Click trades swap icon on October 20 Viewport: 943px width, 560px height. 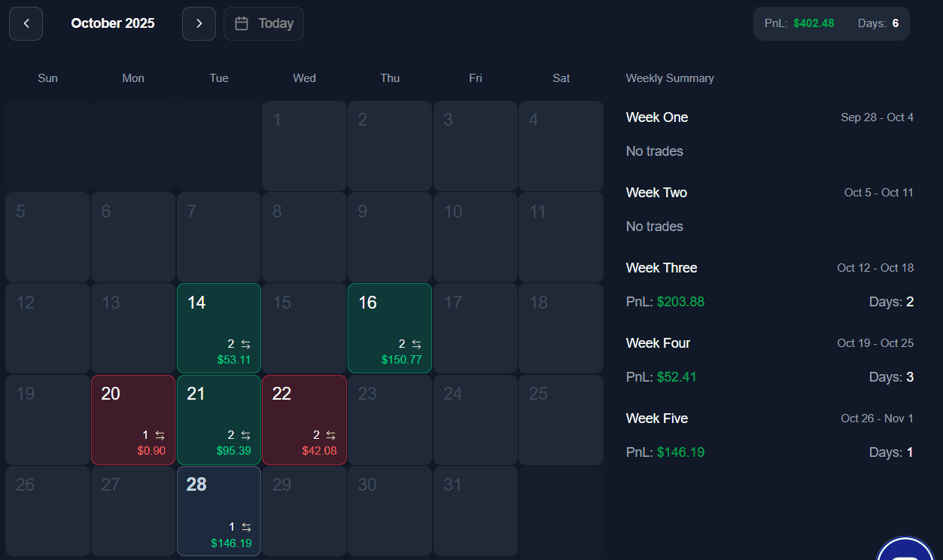click(x=160, y=435)
